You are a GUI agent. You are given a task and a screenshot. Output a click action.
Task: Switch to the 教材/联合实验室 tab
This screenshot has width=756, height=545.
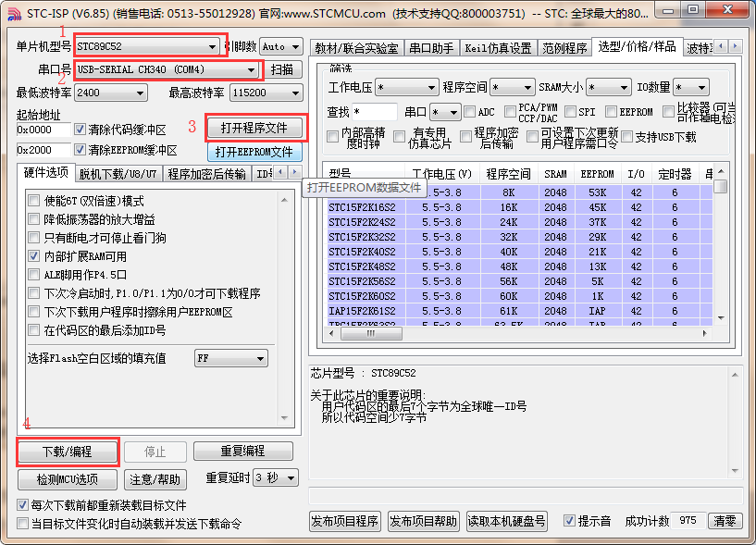pyautogui.click(x=357, y=48)
